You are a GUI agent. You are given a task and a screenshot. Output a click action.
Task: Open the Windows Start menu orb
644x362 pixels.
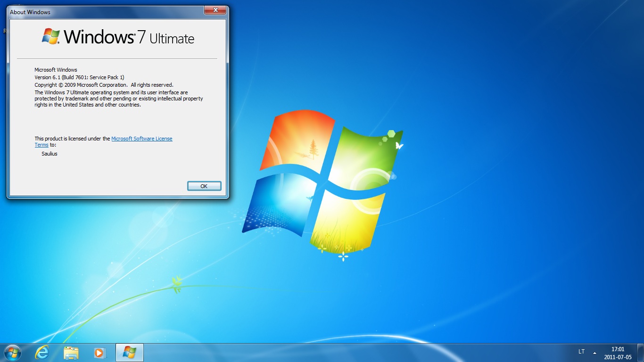tap(12, 352)
